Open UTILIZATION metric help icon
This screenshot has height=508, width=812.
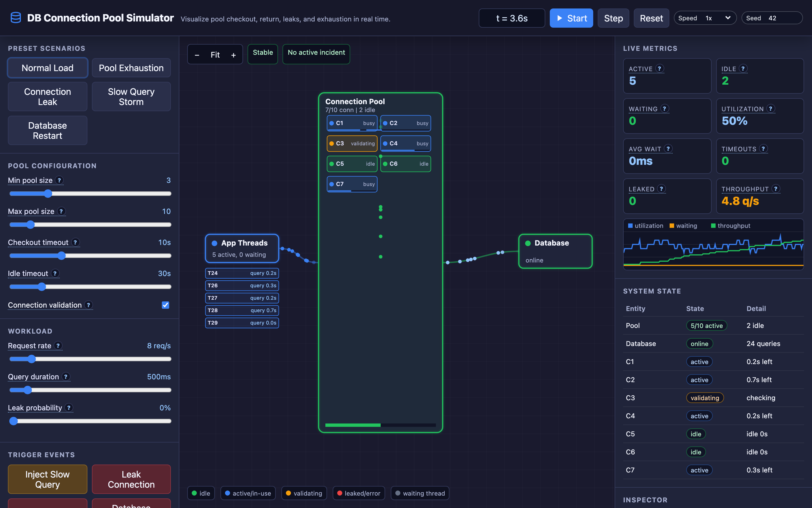click(x=770, y=109)
